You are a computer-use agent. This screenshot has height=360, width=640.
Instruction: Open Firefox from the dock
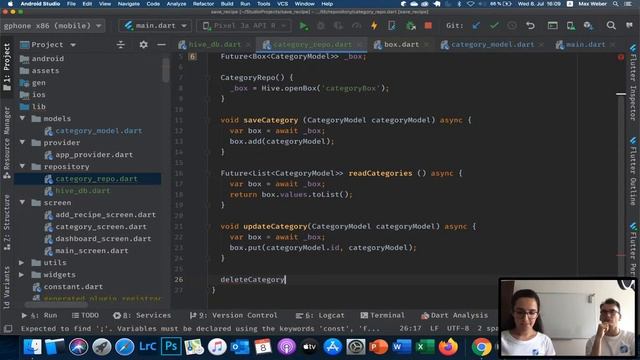point(448,347)
